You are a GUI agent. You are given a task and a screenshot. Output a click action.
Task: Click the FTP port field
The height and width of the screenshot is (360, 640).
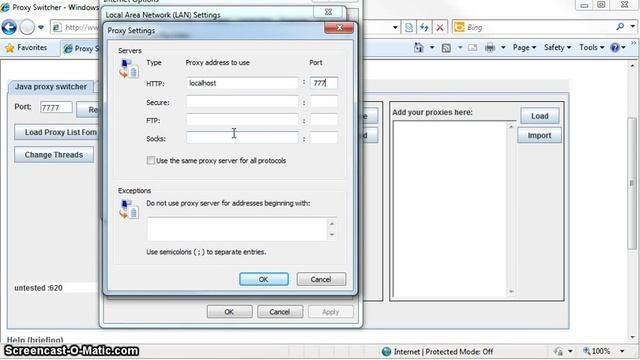point(324,120)
